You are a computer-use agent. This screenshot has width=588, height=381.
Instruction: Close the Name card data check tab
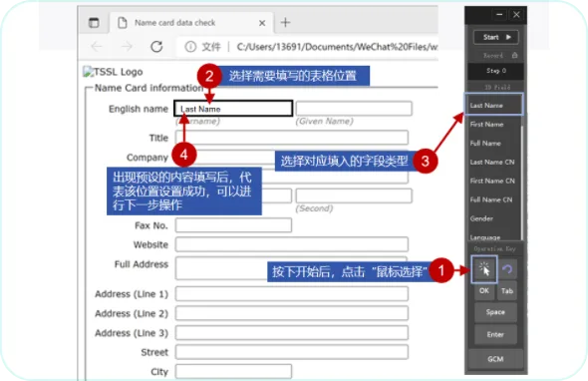tap(262, 23)
